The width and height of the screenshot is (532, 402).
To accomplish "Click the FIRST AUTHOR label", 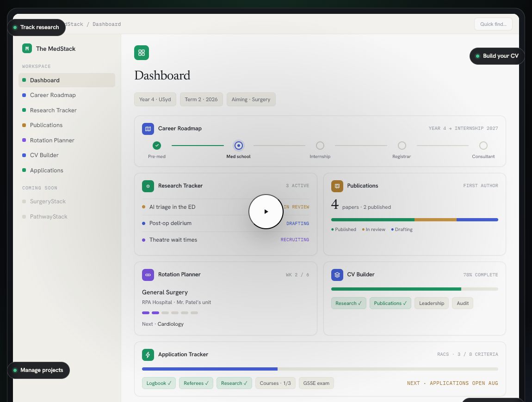I will click(481, 186).
